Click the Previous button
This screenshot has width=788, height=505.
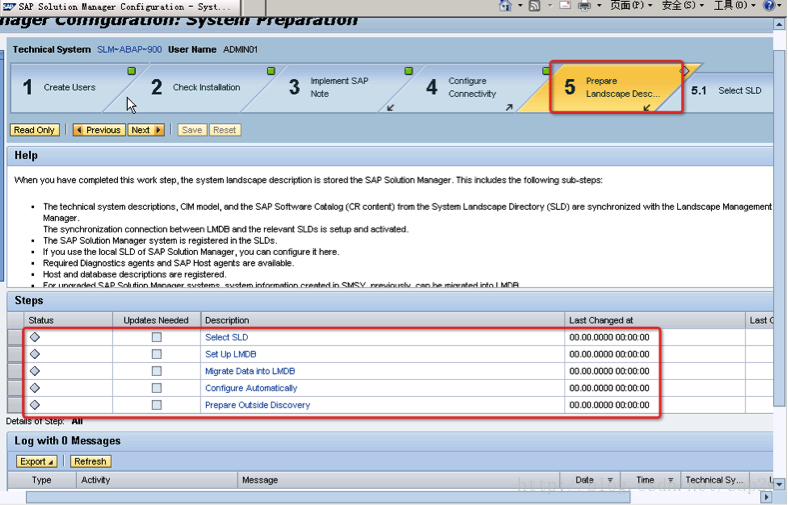[x=99, y=130]
